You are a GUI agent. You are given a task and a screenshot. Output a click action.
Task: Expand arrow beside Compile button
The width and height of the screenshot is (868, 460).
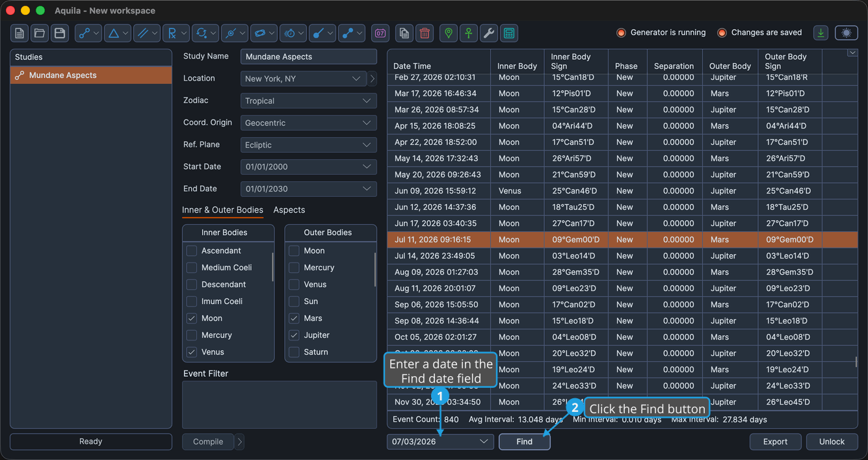240,442
